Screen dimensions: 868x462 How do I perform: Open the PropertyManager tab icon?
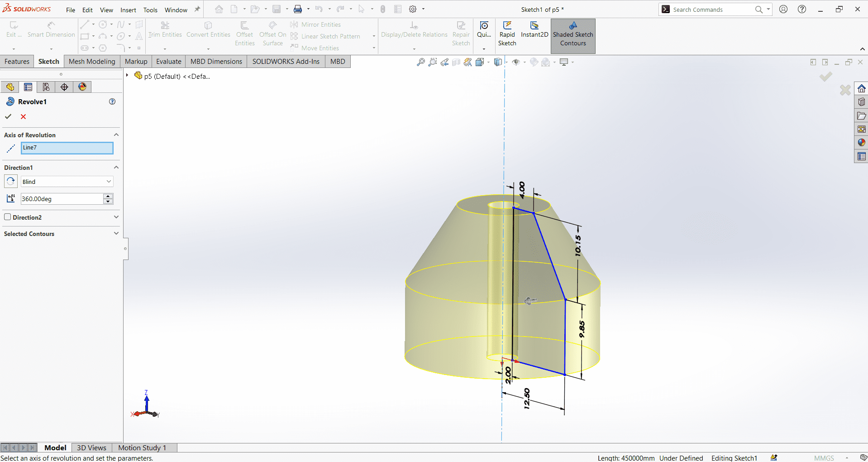pos(28,87)
